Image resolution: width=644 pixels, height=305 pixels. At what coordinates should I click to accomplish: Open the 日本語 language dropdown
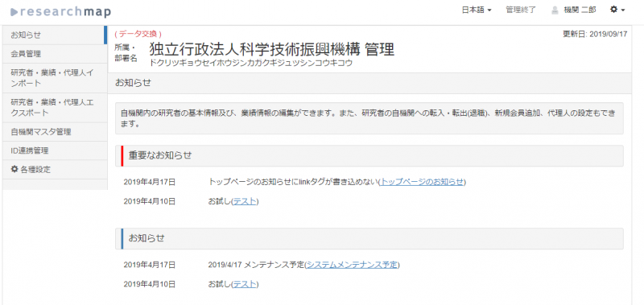(x=477, y=10)
